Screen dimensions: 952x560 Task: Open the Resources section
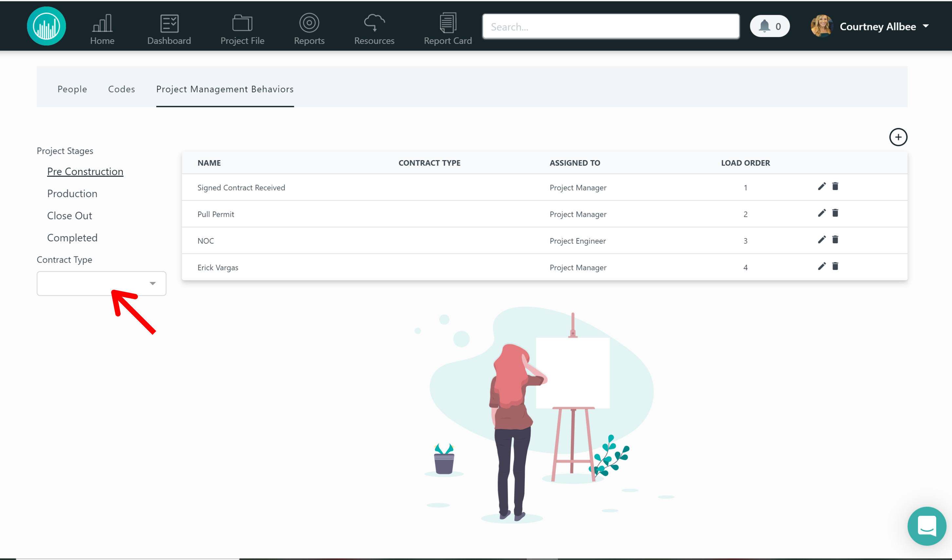(374, 29)
